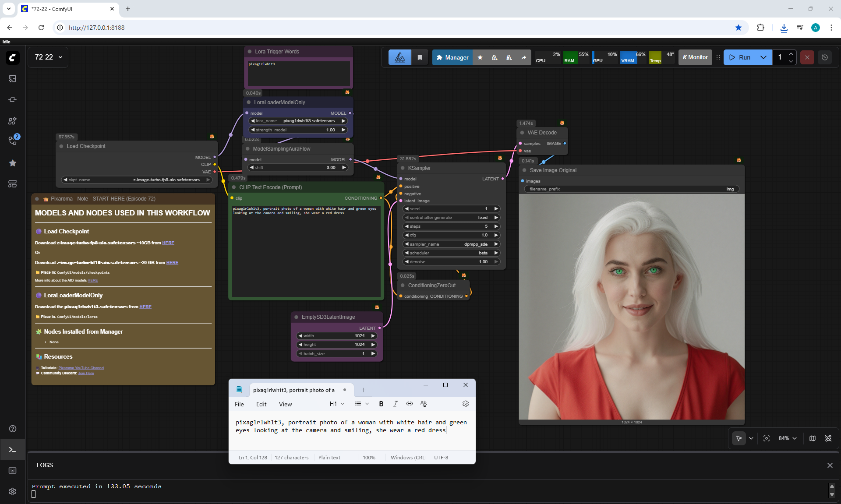Toggle the bottom console terminal icon
Image resolution: width=841 pixels, height=504 pixels.
(x=12, y=450)
